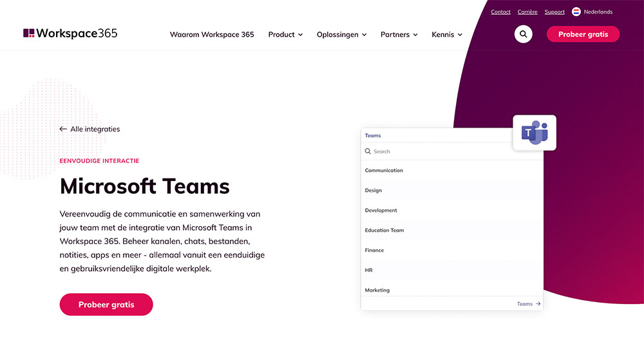Screen dimensions: 644x362
Task: Click the search icon in Teams widget
Action: click(x=368, y=151)
